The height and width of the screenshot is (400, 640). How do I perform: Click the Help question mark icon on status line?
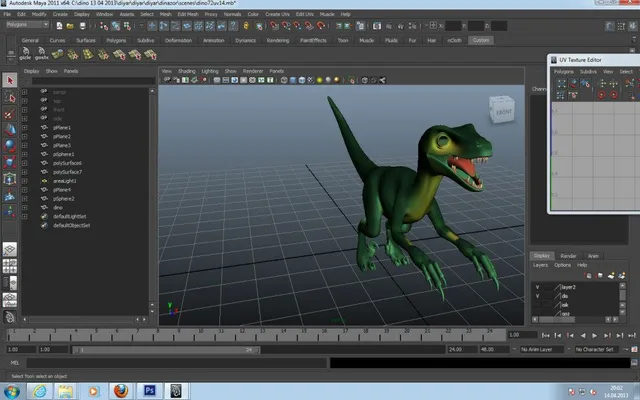click(233, 26)
